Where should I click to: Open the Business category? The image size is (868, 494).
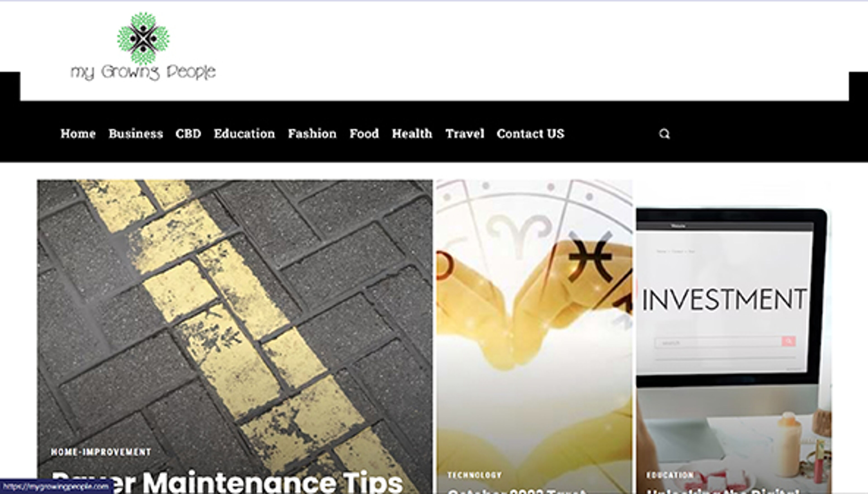(x=136, y=134)
